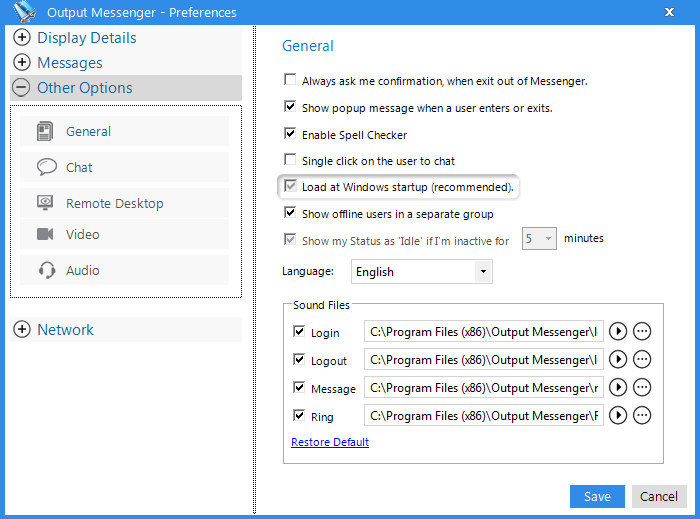Click the Restore Default link
This screenshot has height=519, width=700.
330,442
